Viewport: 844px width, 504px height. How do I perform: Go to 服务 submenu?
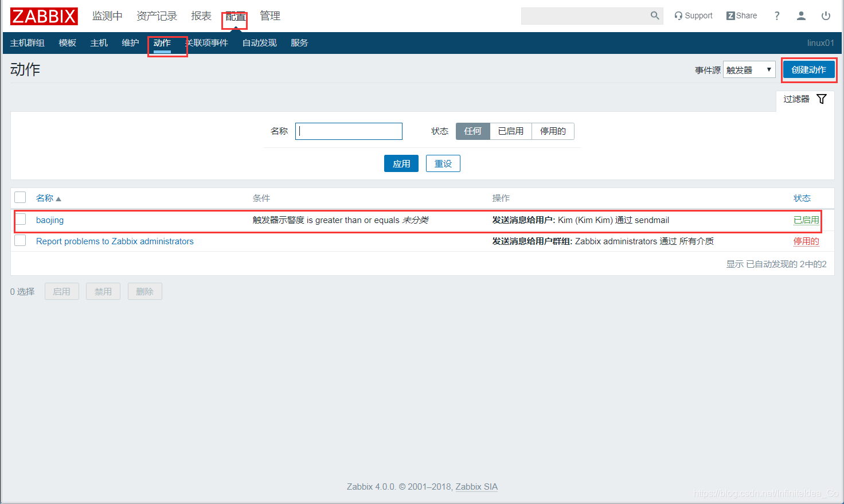[299, 43]
